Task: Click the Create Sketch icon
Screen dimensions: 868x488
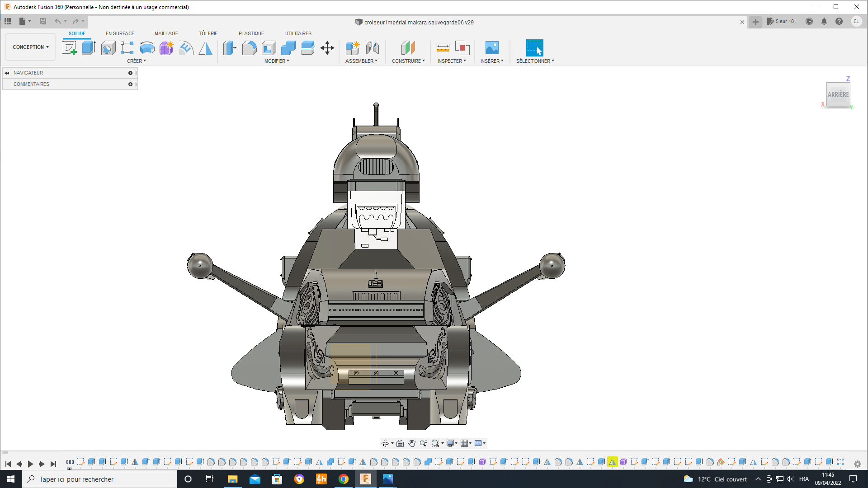Action: [69, 48]
